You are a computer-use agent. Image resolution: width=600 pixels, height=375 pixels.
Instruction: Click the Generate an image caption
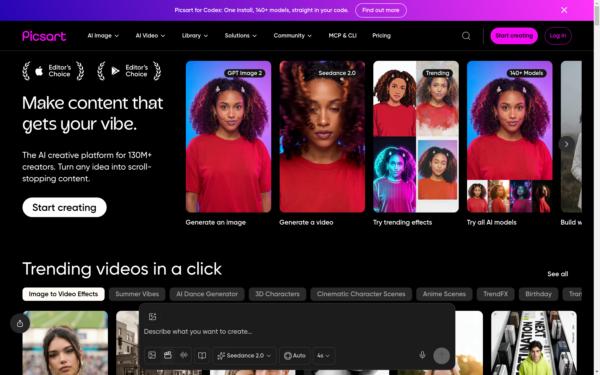[x=216, y=222]
